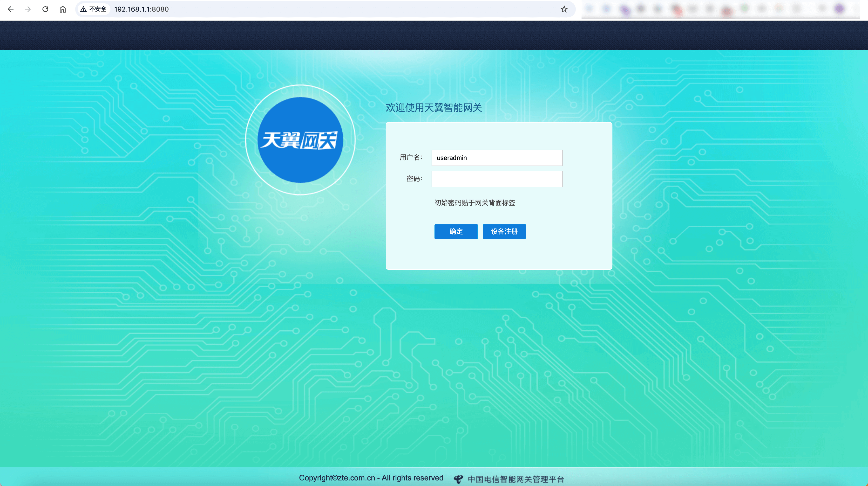The image size is (868, 486).
Task: Focus the 用户名 input containing useradmin
Action: 497,158
